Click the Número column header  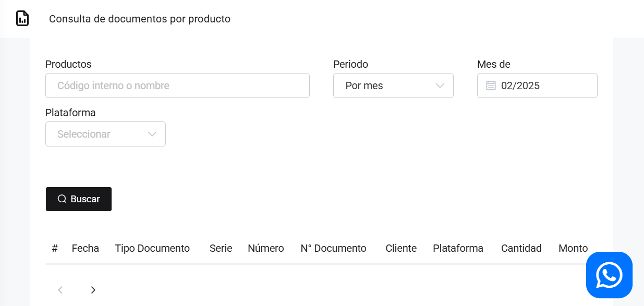[x=266, y=248]
